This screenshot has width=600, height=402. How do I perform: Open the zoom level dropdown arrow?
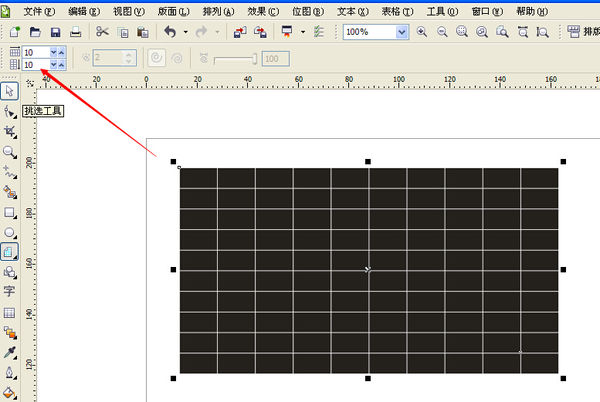tap(402, 32)
